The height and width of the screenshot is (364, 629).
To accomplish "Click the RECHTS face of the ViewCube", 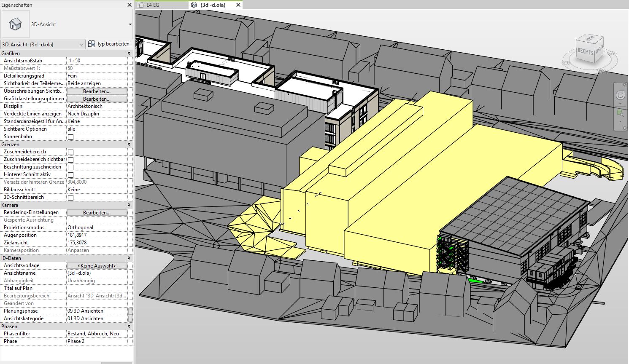I will coord(585,51).
